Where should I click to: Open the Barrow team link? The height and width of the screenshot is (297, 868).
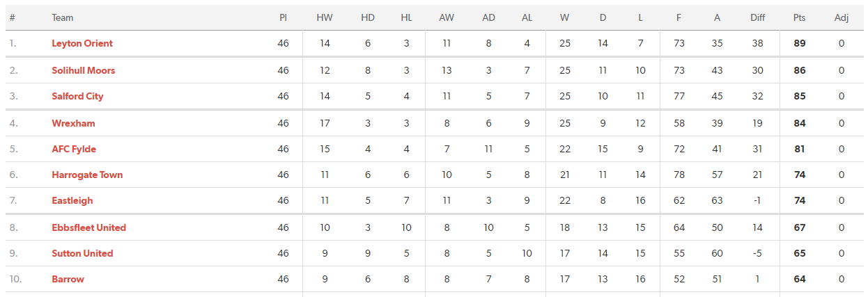coord(68,279)
